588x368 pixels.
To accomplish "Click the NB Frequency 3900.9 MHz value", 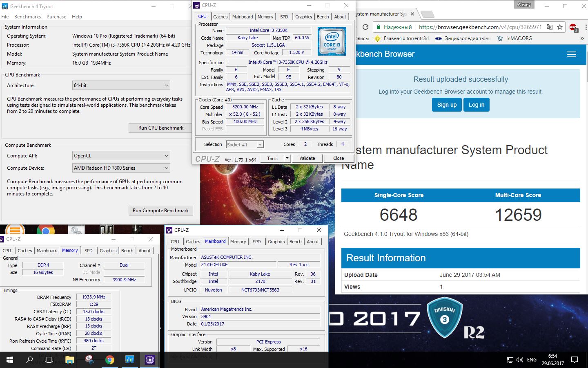I will click(124, 280).
